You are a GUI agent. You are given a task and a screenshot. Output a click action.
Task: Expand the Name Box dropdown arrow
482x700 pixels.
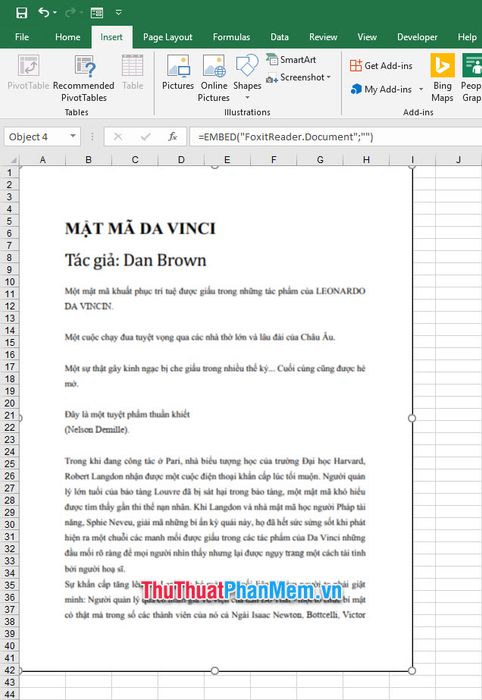[x=73, y=136]
